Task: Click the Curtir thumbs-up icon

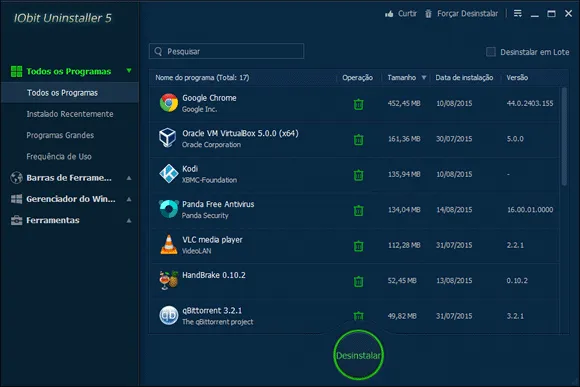Action: (389, 14)
